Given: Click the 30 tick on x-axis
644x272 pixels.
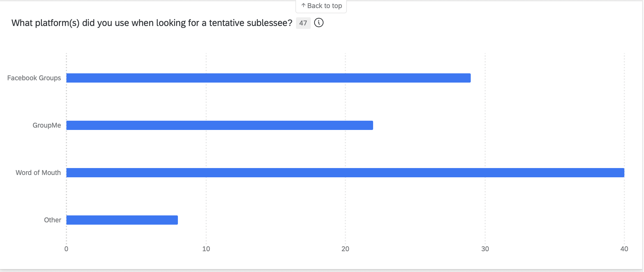Looking at the screenshot, I should tap(485, 249).
